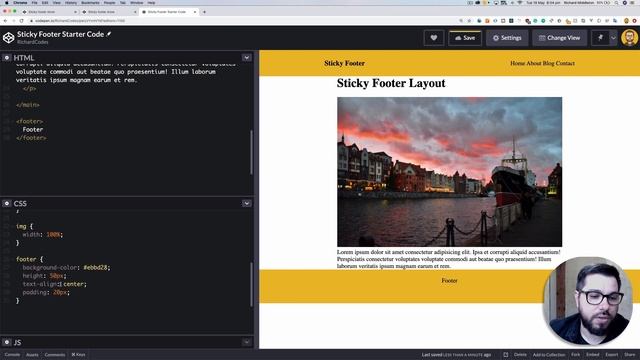Fork this pen

576,355
